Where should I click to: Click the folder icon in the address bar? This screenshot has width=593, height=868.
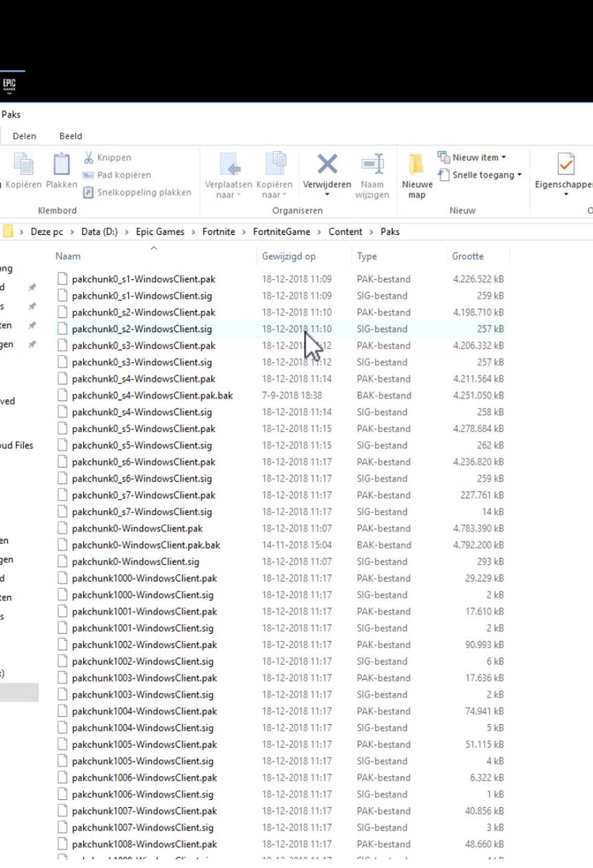(x=8, y=231)
